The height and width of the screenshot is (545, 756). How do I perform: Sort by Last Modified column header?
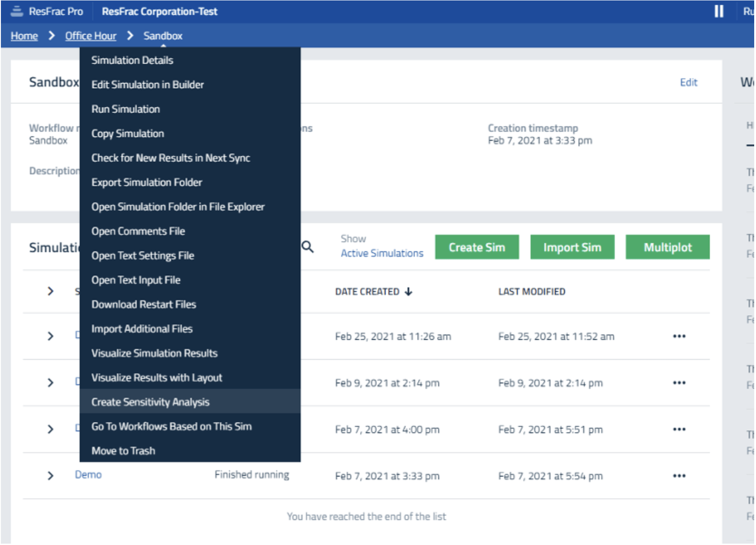[x=532, y=292]
